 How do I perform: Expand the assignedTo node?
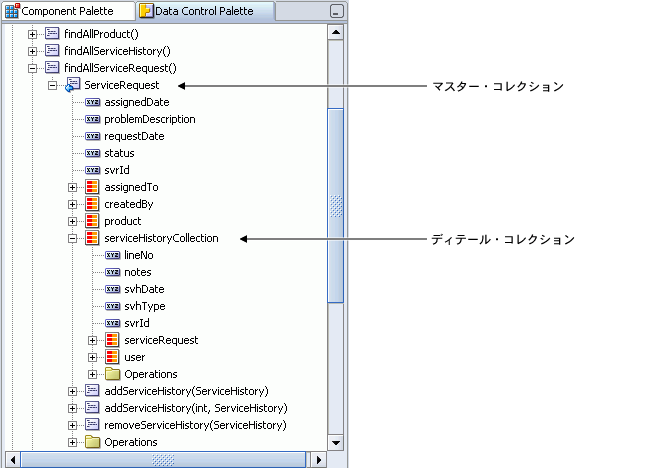pos(72,187)
